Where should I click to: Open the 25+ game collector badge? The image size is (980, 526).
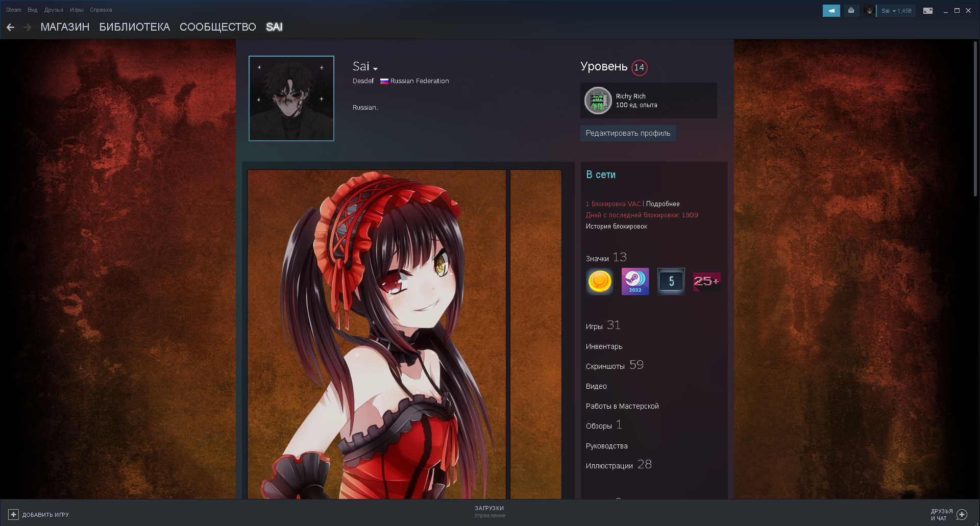click(x=707, y=282)
